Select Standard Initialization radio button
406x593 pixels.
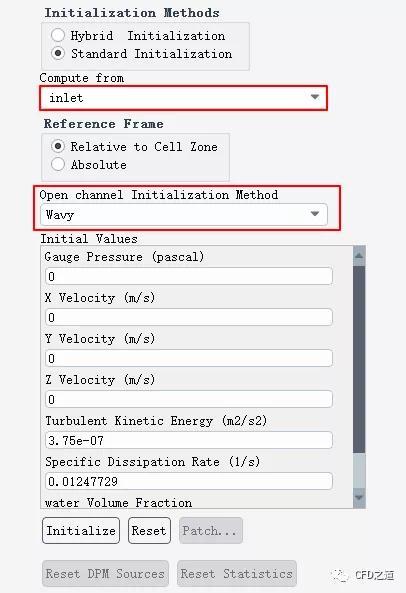click(x=58, y=53)
